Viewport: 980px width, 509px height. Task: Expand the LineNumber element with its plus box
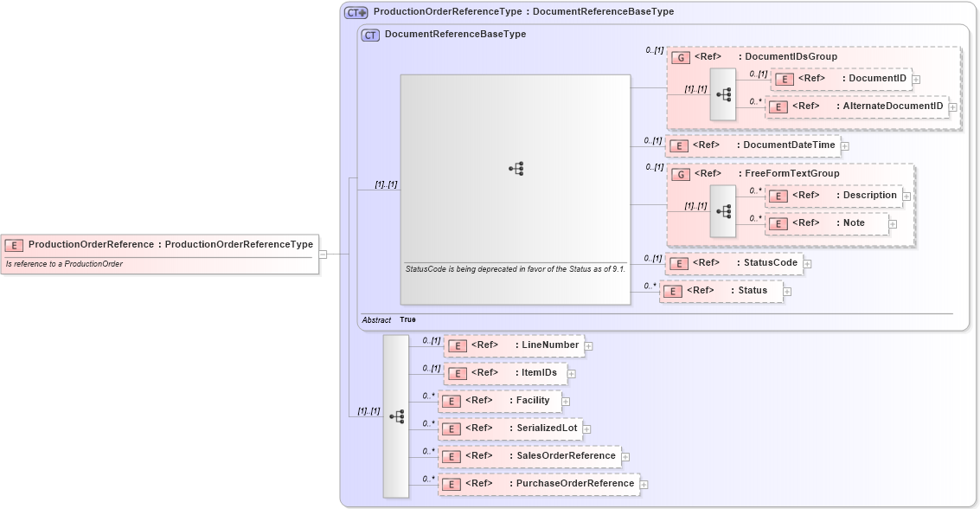[588, 345]
